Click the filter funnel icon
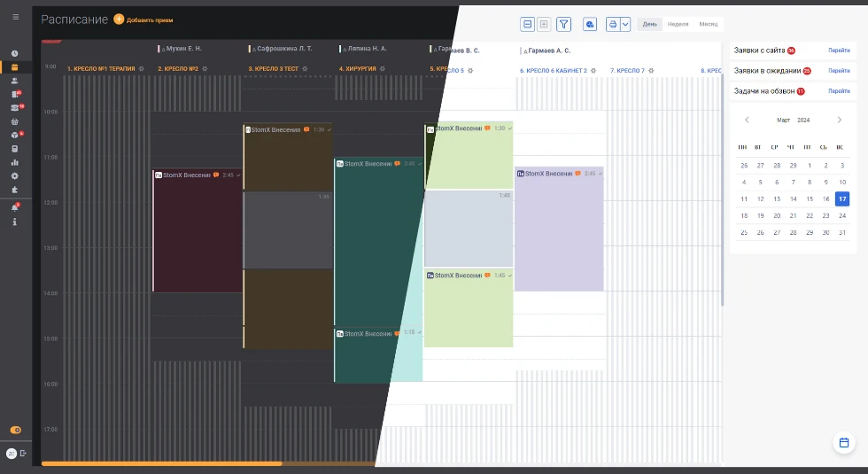This screenshot has height=474, width=868. pos(563,24)
